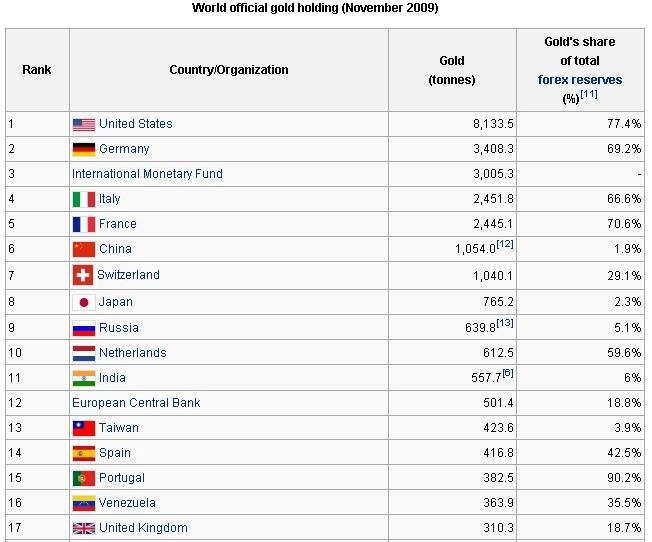Open the Japan country link
The image size is (652, 542).
tap(116, 302)
